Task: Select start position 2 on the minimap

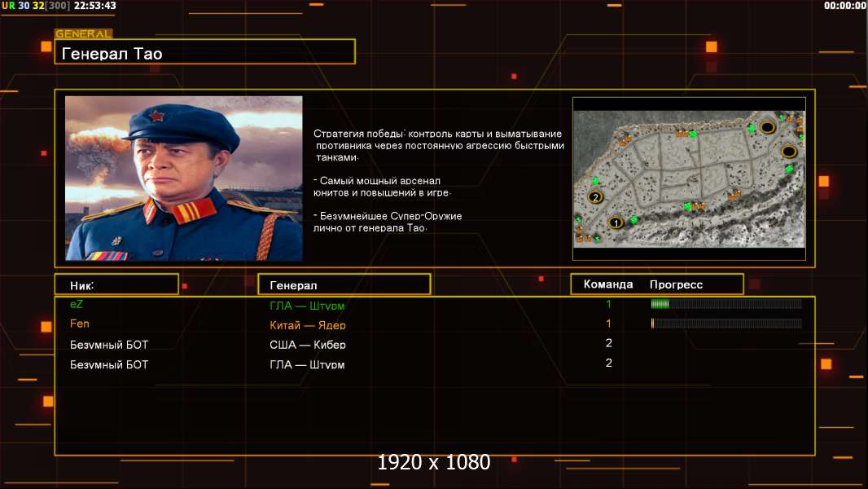Action: click(595, 196)
